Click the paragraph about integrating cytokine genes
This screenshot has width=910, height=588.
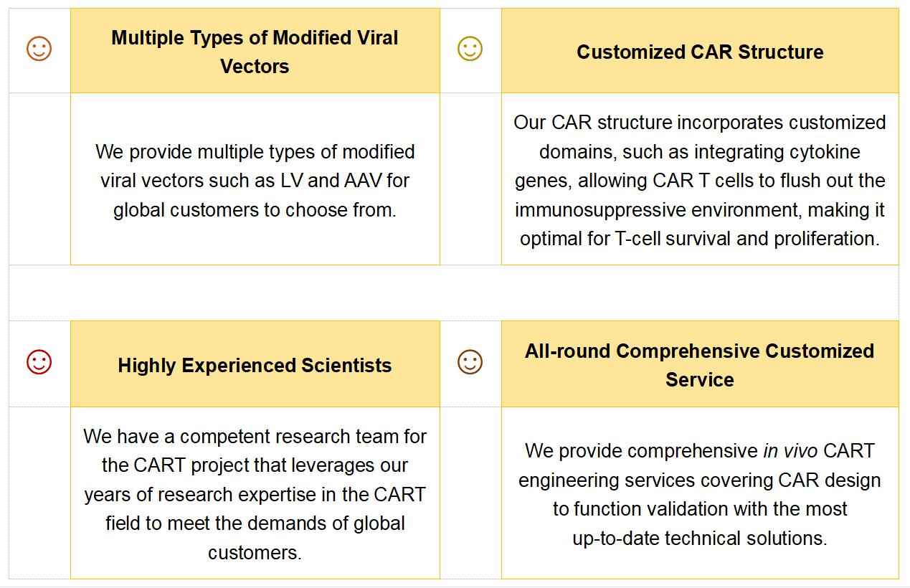coord(700,181)
